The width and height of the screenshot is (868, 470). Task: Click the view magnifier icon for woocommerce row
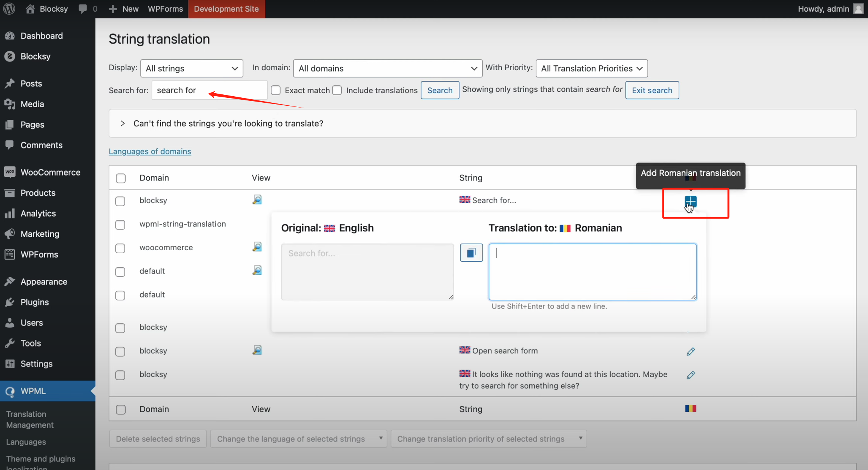click(257, 247)
